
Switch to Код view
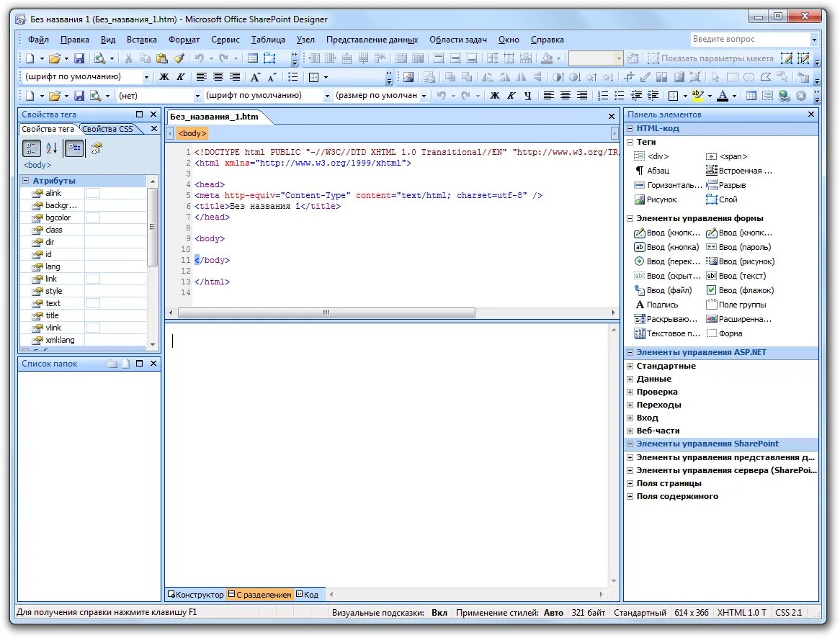(x=308, y=595)
